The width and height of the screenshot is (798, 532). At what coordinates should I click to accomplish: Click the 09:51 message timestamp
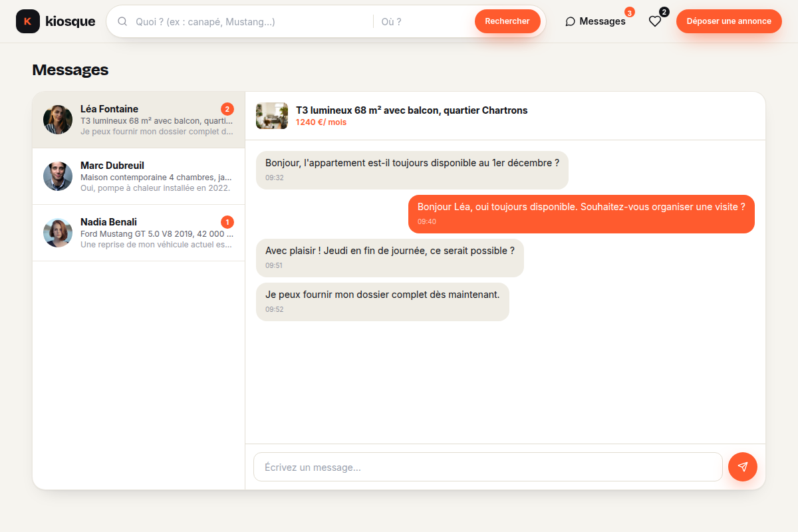pyautogui.click(x=275, y=266)
